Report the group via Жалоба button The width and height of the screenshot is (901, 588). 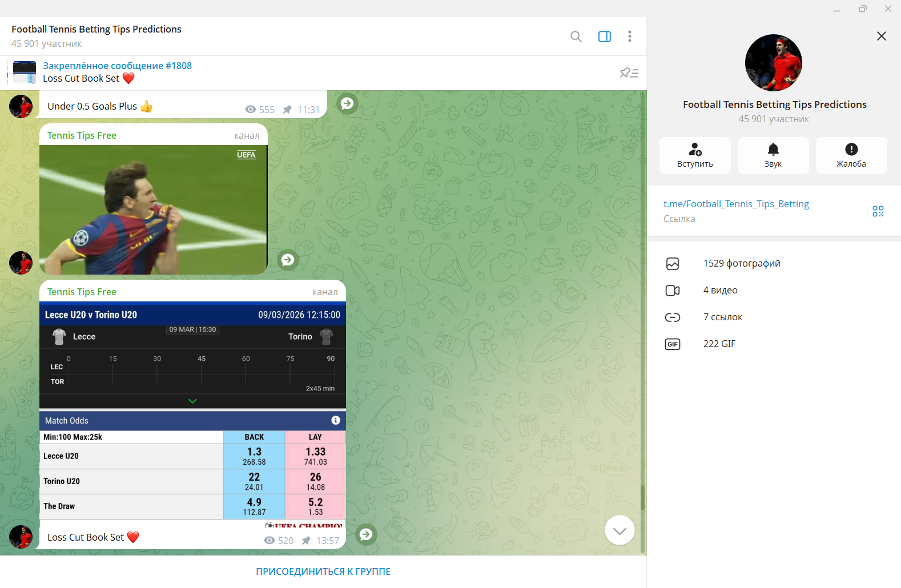tap(851, 155)
